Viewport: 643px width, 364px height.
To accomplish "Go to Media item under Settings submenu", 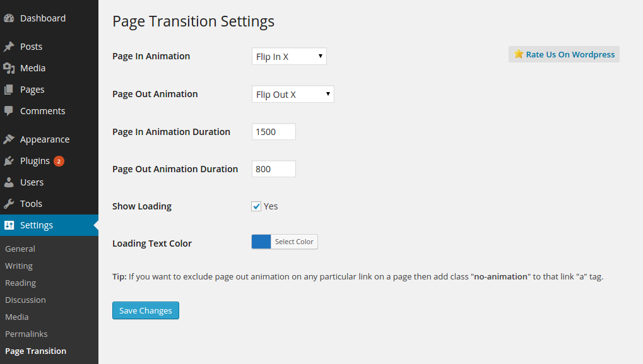I will tap(17, 317).
